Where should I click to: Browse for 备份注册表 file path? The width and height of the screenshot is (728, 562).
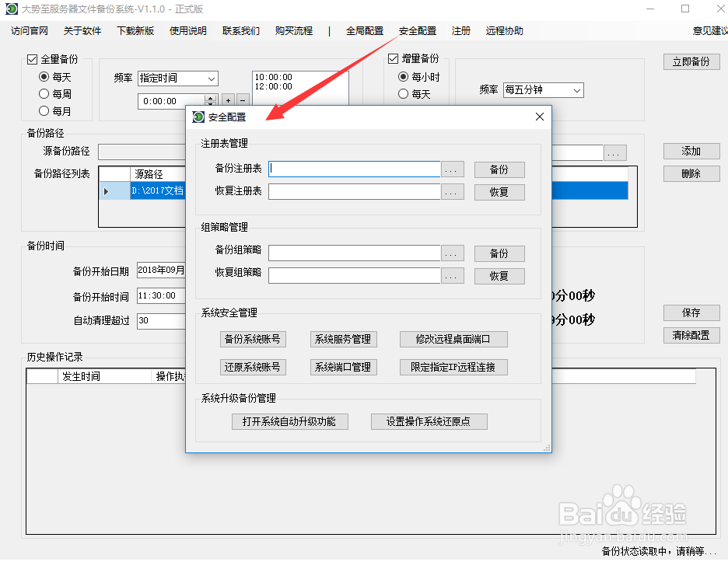452,169
